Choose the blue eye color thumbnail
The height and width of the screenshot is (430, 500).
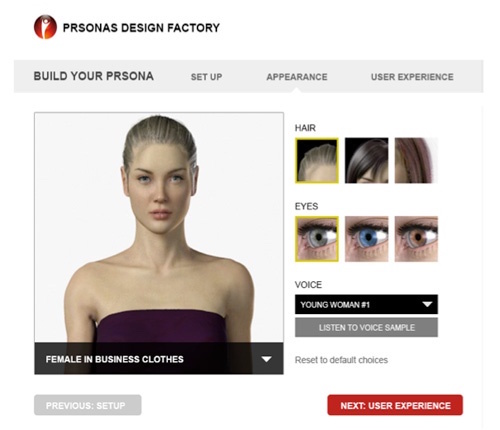(366, 239)
